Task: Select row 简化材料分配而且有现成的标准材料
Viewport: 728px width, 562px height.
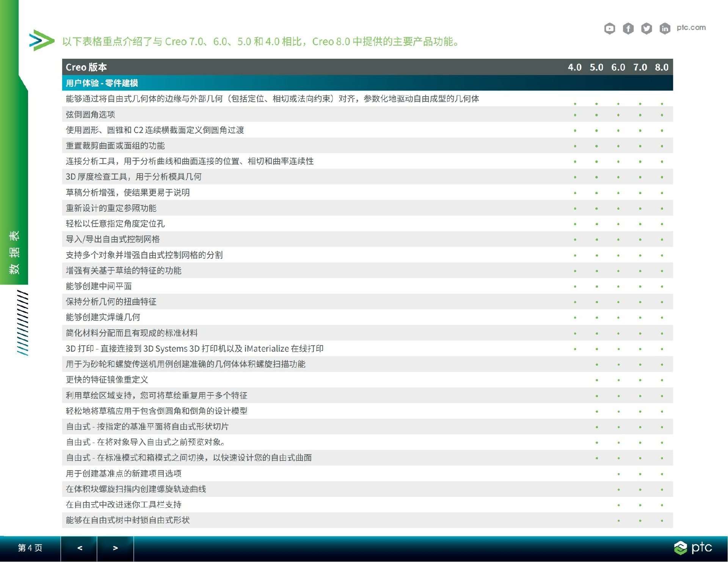Action: [x=367, y=333]
